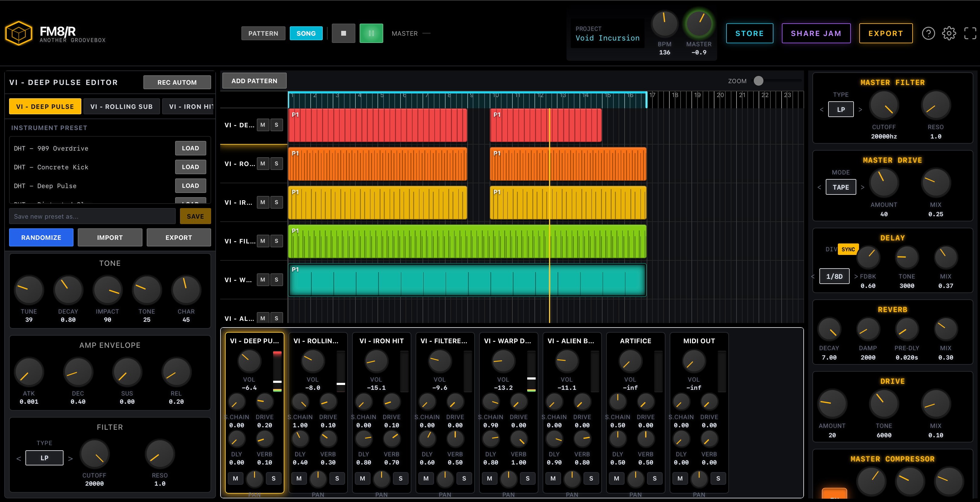Click next arrow beside instrument filter LP type

tap(70, 459)
